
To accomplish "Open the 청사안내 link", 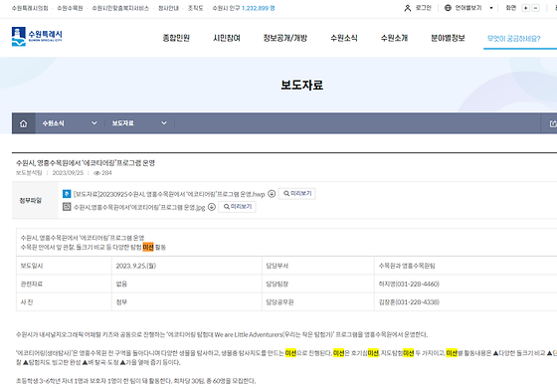I will coord(168,8).
